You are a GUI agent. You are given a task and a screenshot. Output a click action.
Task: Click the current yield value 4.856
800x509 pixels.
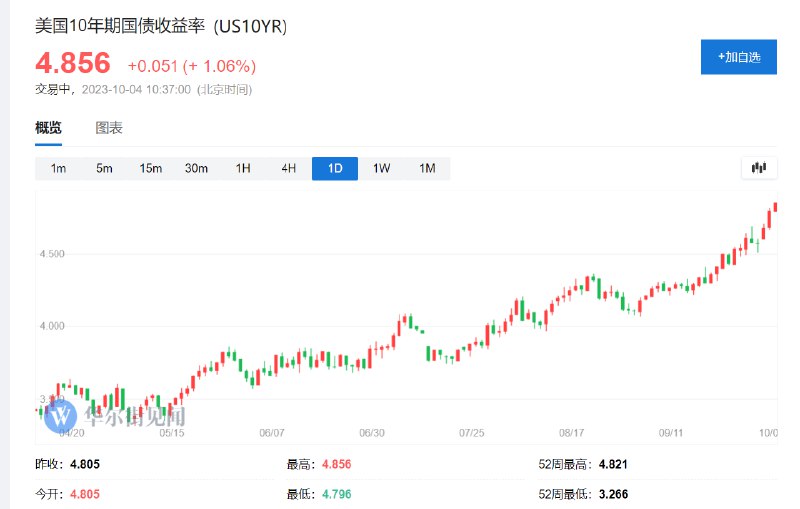[x=72, y=63]
